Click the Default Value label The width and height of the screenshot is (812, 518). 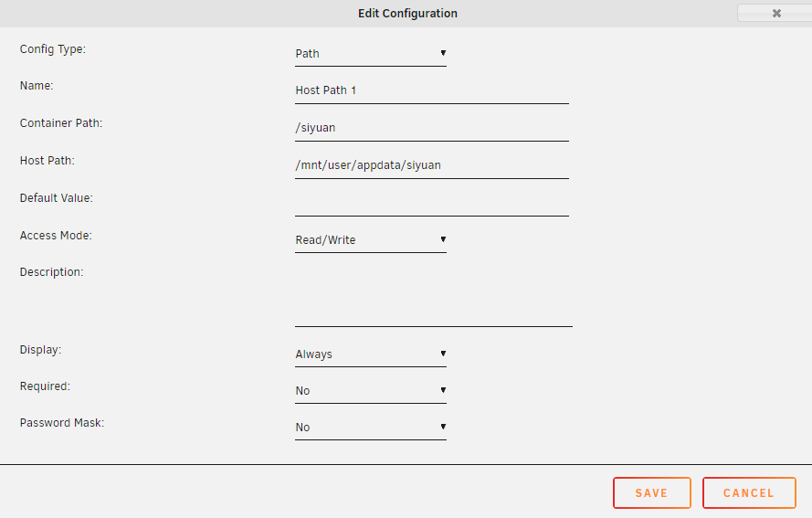coord(57,198)
